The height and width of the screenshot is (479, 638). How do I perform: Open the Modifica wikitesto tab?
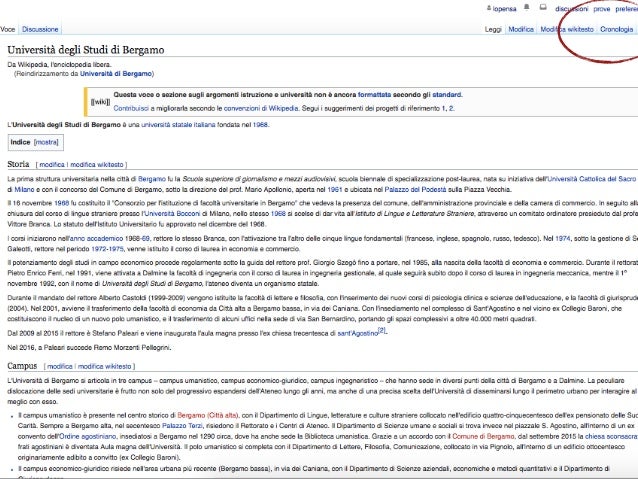[567, 29]
